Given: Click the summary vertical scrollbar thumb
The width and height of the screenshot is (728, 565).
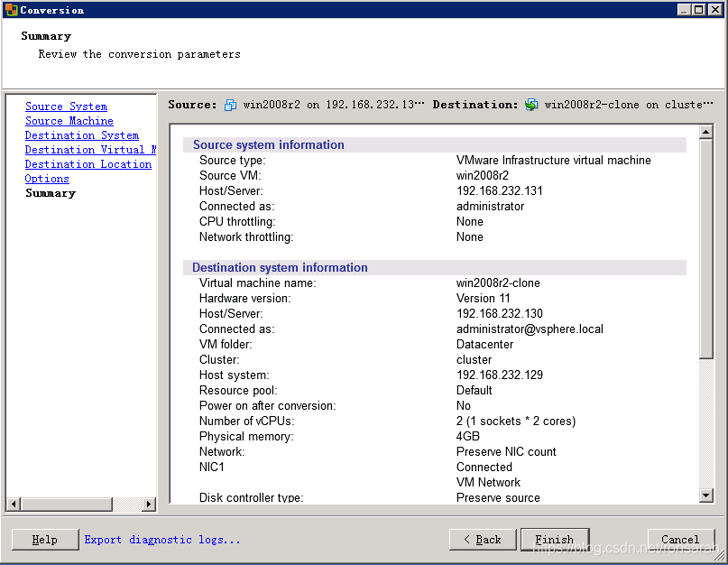Looking at the screenshot, I should [x=705, y=248].
